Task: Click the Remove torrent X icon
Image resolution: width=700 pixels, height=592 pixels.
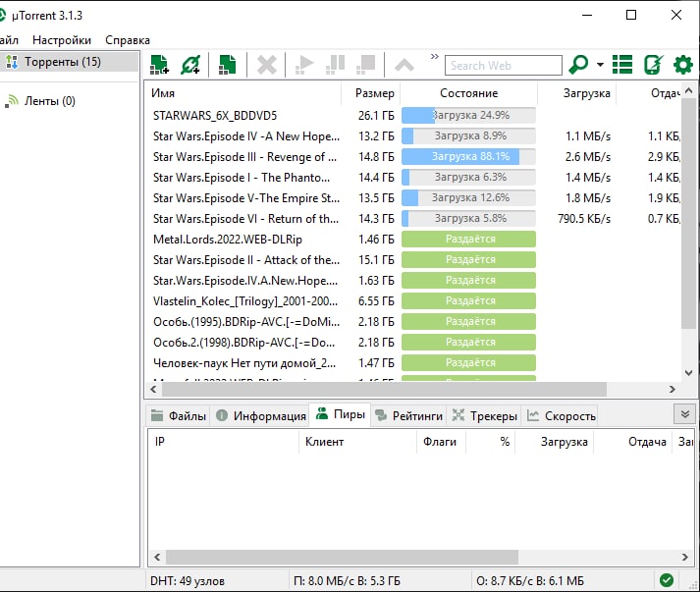Action: point(266,65)
